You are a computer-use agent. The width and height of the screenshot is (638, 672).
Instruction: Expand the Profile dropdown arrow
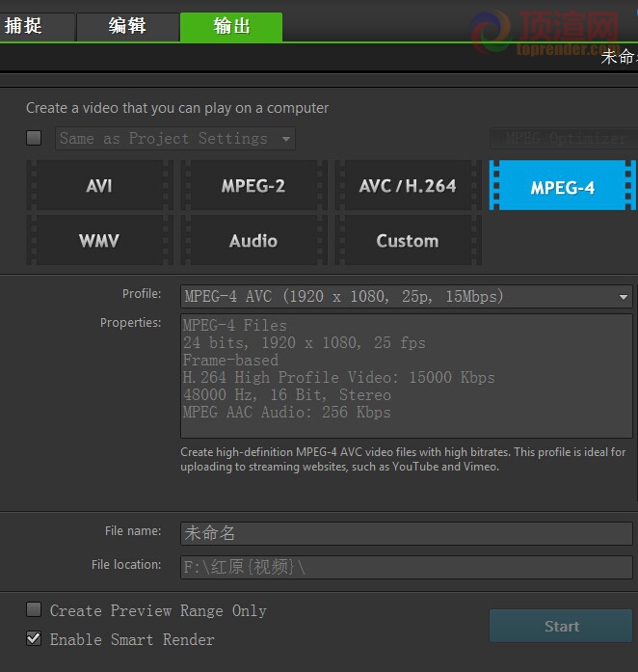(x=624, y=297)
